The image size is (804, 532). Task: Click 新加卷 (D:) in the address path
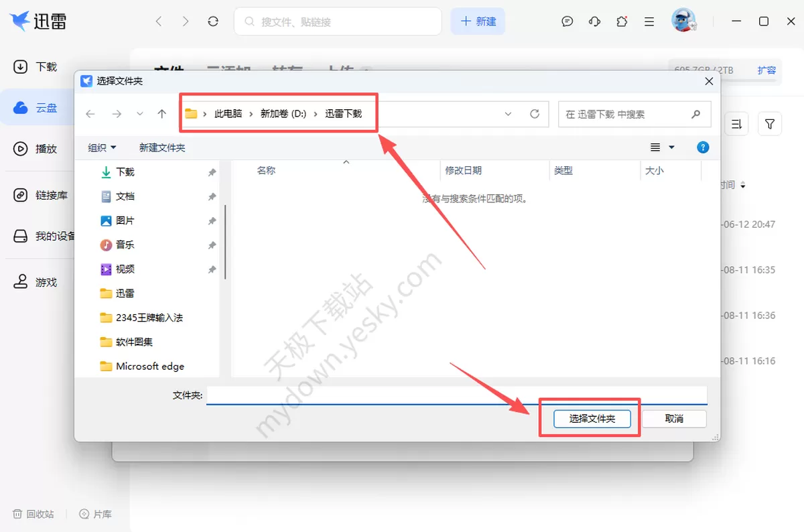click(x=283, y=114)
